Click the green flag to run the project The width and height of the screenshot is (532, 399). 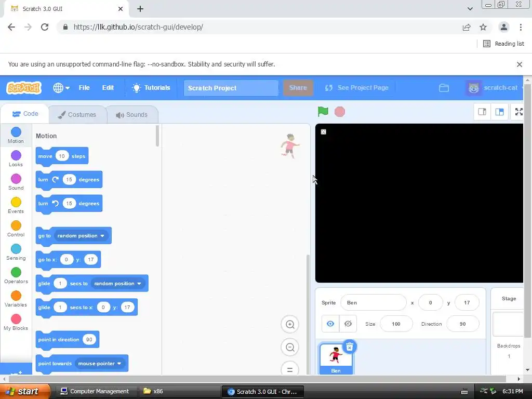coord(323,111)
